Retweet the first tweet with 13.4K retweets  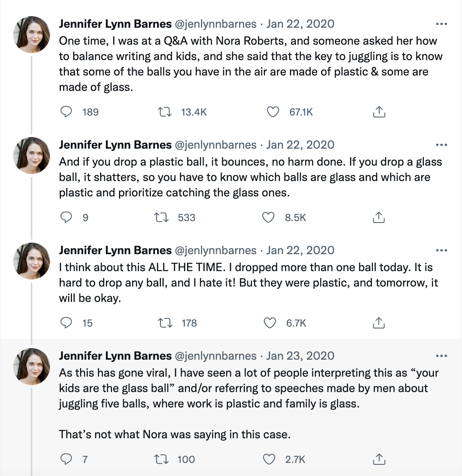click(x=165, y=112)
